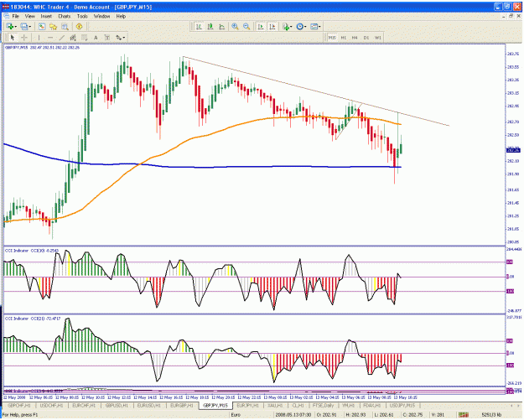Screen dimensions: 524x420
Task: Switch chart to Candlesticks icon
Action: [x=210, y=26]
